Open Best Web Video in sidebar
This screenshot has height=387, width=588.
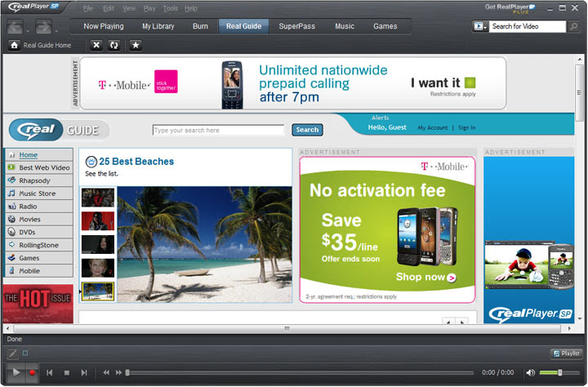(39, 167)
